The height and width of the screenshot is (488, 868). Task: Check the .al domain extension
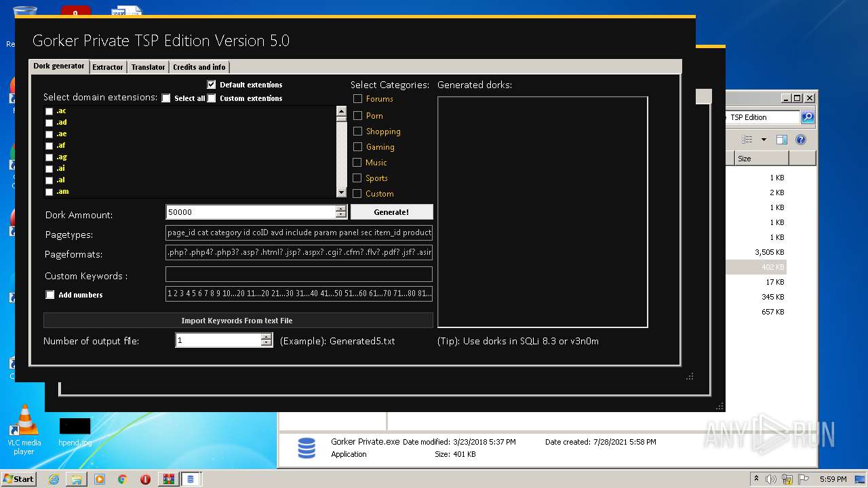click(49, 180)
